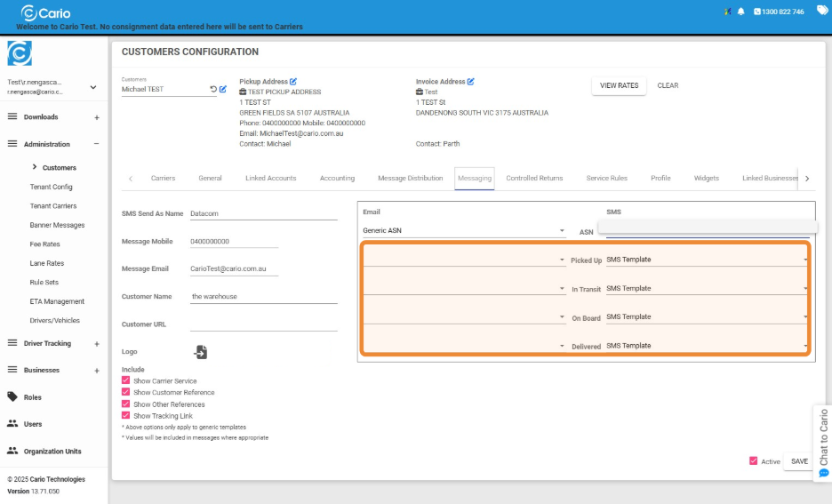
Task: Click the SAVE button
Action: pyautogui.click(x=799, y=461)
